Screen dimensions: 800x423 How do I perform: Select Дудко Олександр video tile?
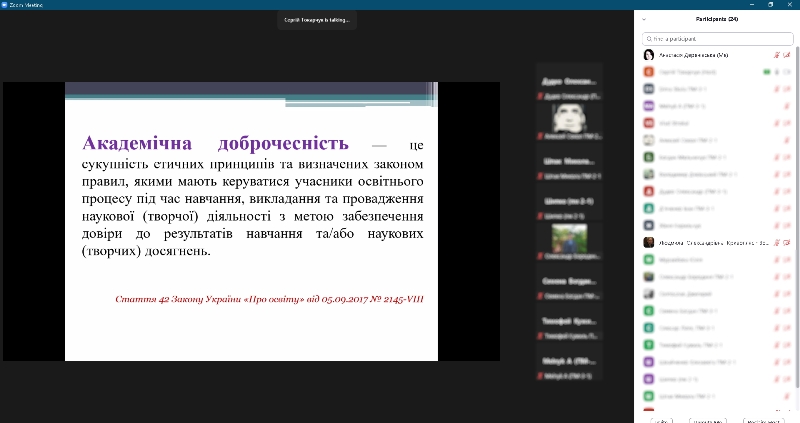569,82
